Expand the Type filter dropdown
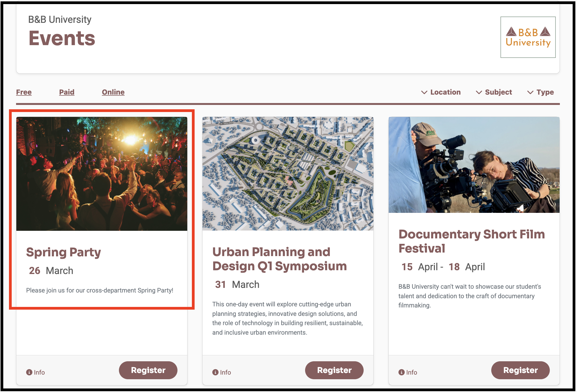The width and height of the screenshot is (577, 392). tap(541, 92)
